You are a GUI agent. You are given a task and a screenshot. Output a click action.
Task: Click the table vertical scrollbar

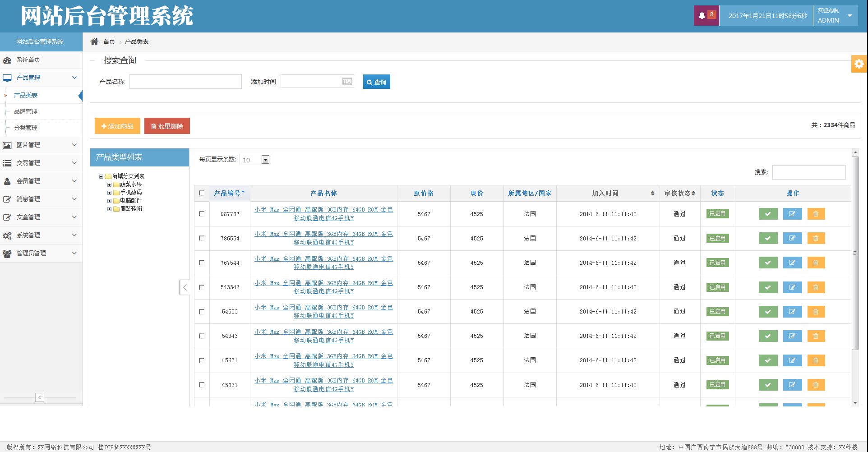(855, 253)
